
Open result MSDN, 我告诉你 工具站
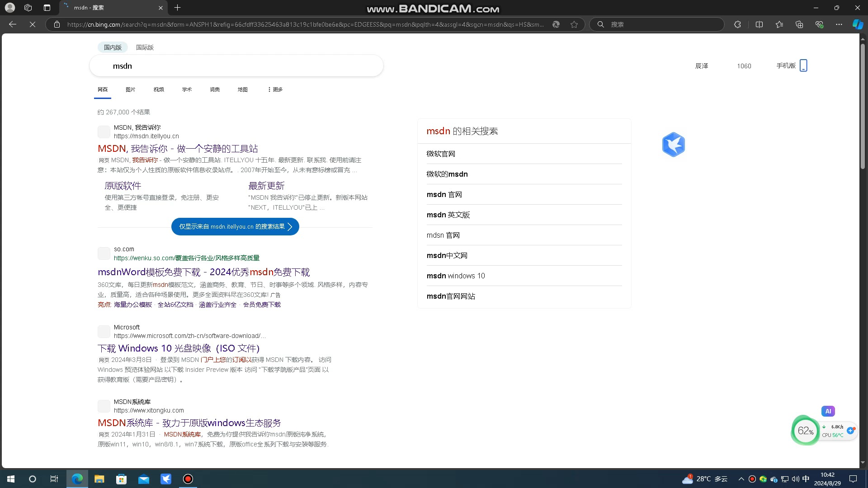click(178, 149)
